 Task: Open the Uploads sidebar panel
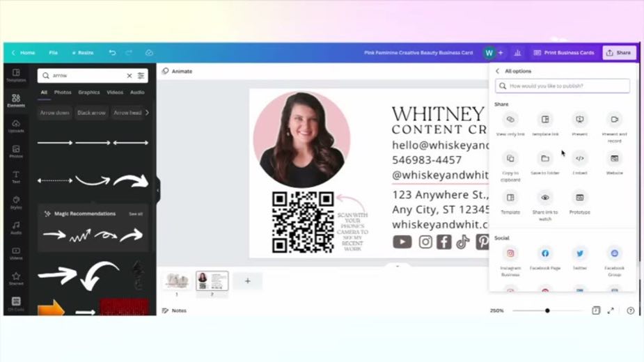pyautogui.click(x=16, y=126)
